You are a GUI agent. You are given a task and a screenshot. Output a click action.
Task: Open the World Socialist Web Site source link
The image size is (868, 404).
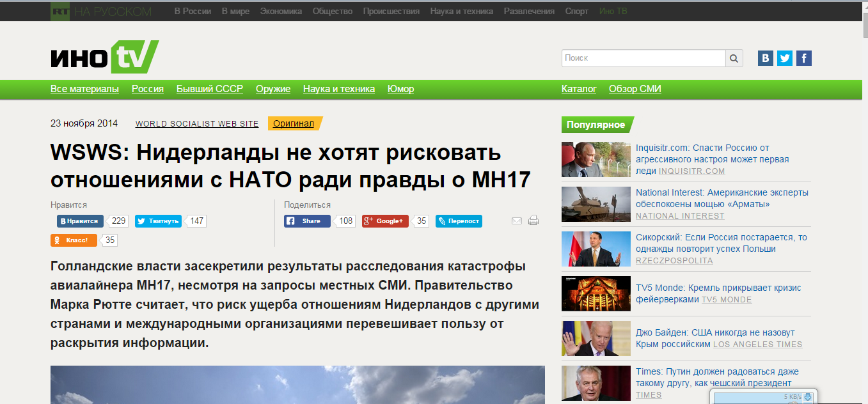point(197,124)
